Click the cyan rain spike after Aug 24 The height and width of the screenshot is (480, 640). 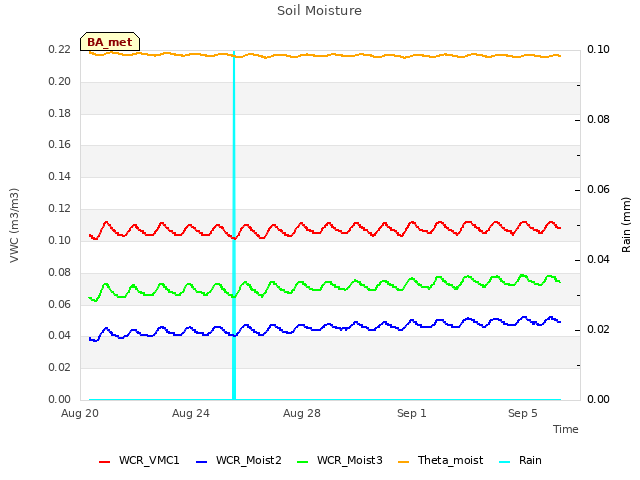(x=234, y=225)
